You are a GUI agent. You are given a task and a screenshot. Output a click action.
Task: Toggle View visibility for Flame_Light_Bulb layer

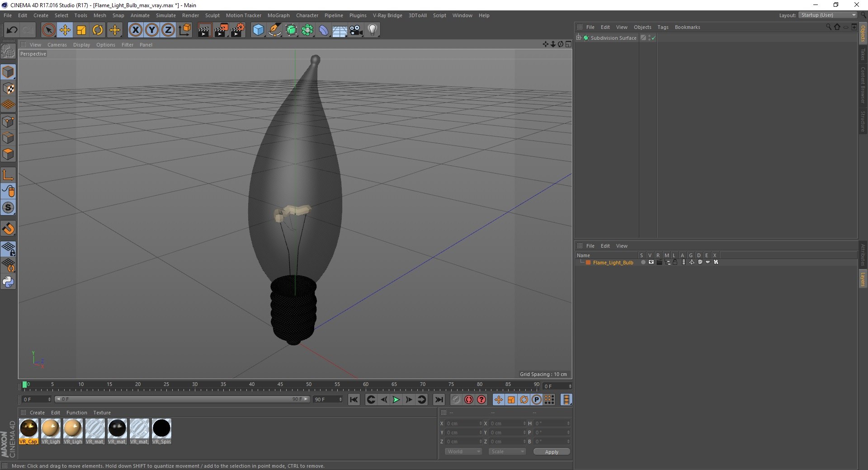pyautogui.click(x=651, y=262)
